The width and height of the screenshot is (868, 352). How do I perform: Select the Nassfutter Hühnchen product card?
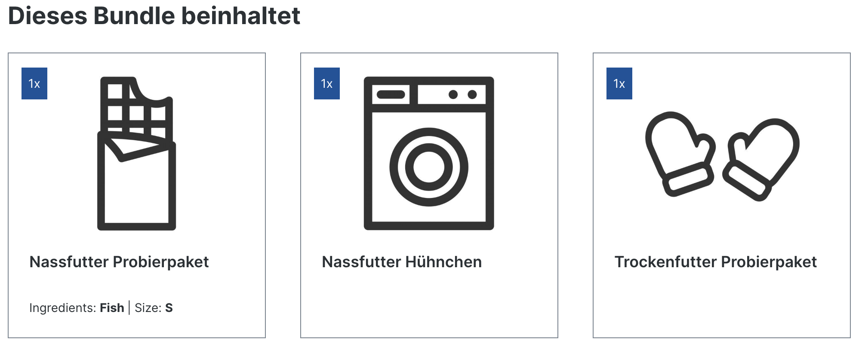pyautogui.click(x=429, y=195)
